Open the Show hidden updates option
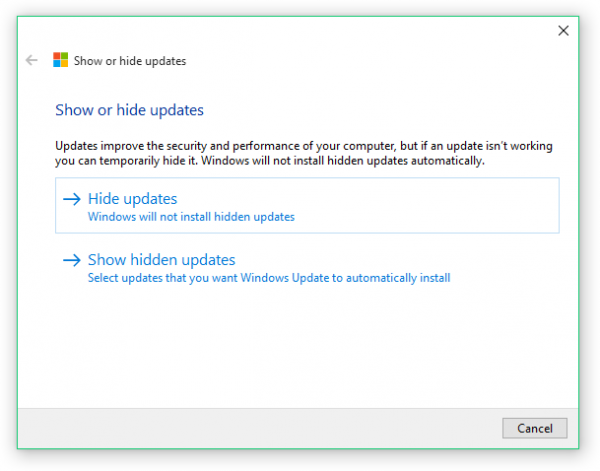 tap(162, 260)
